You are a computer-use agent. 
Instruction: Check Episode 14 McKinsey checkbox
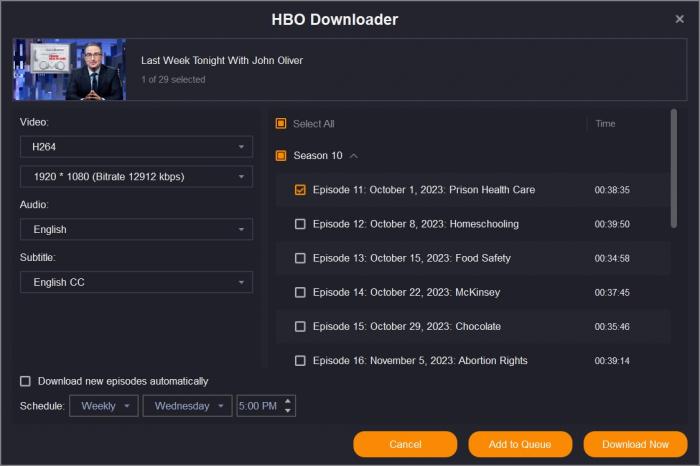coord(300,292)
